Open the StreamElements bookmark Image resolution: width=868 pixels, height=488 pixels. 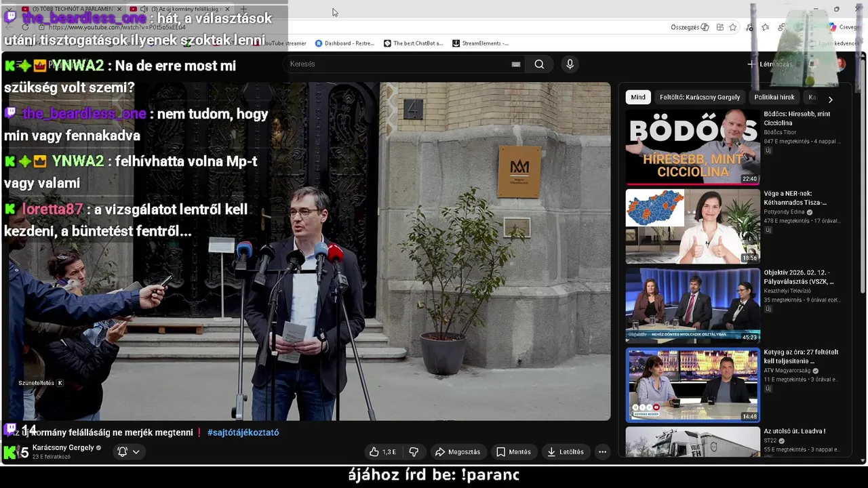pyautogui.click(x=480, y=43)
